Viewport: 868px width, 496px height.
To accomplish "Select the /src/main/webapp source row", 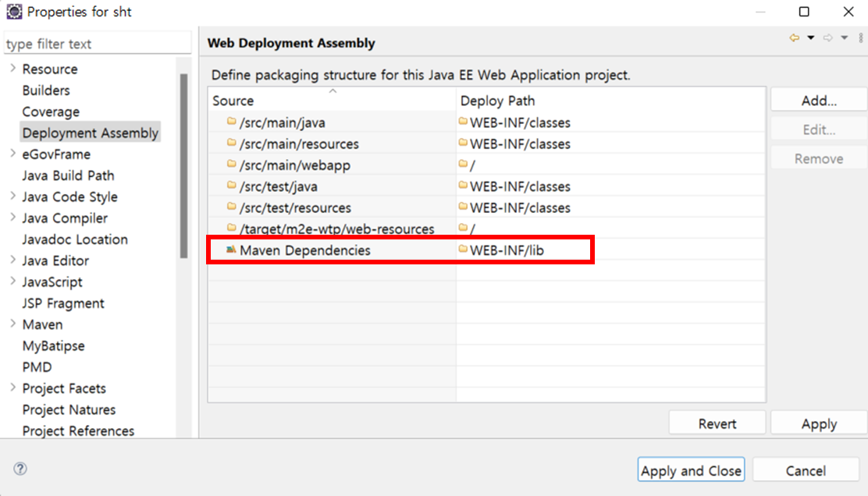I will [294, 165].
